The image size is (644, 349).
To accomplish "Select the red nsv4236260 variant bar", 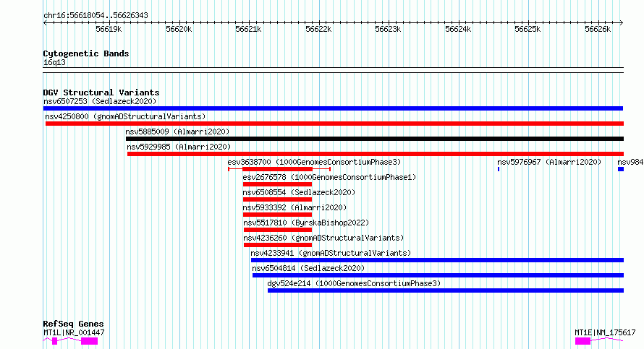I will point(278,245).
